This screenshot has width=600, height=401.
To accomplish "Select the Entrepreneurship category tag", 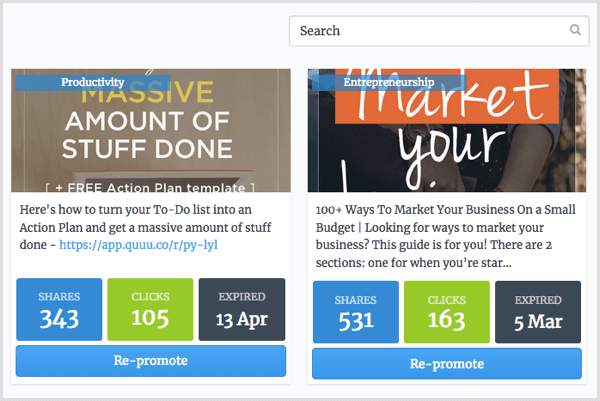I will pos(386,82).
